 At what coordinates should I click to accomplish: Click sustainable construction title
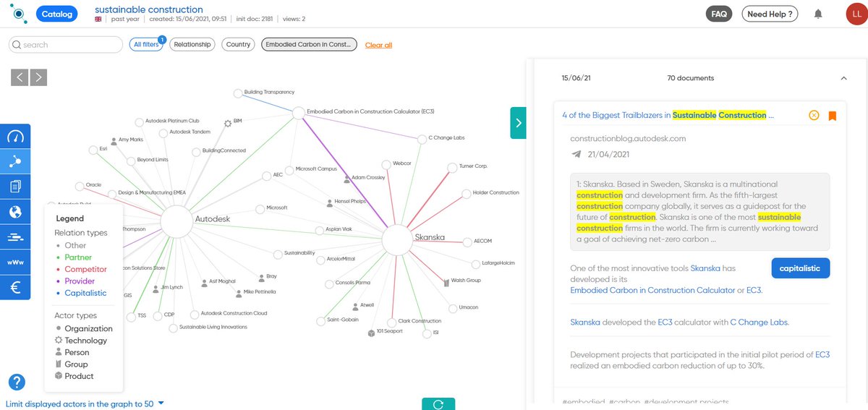click(149, 9)
